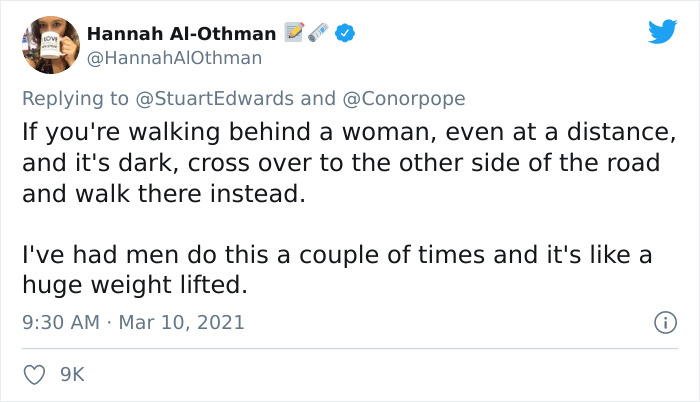Open the tweet info icon
This screenshot has width=700, height=402.
pos(662,323)
